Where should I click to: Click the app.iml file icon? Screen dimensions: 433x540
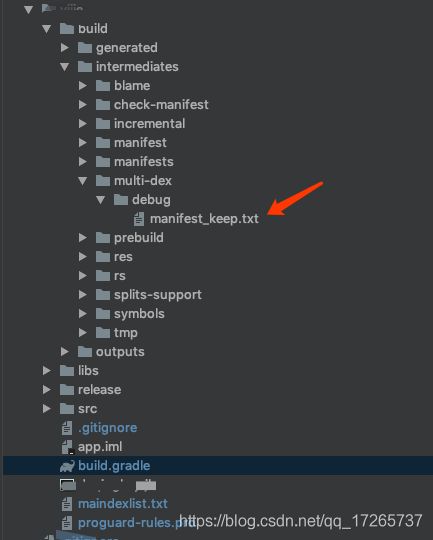(x=67, y=447)
